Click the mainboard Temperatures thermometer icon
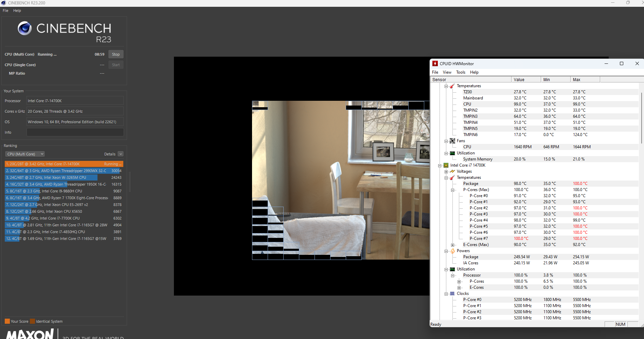Screen dimensions: 644x339 point(452,86)
